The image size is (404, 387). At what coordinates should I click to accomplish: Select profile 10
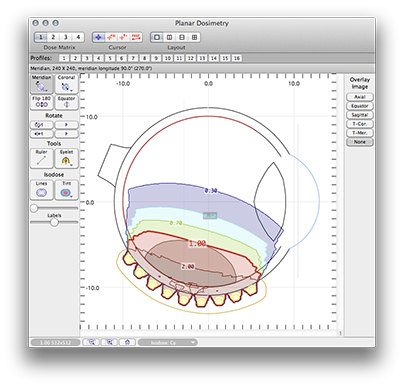click(167, 58)
